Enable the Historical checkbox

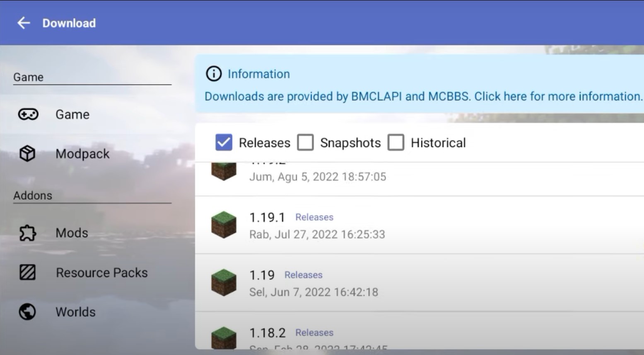pyautogui.click(x=396, y=142)
